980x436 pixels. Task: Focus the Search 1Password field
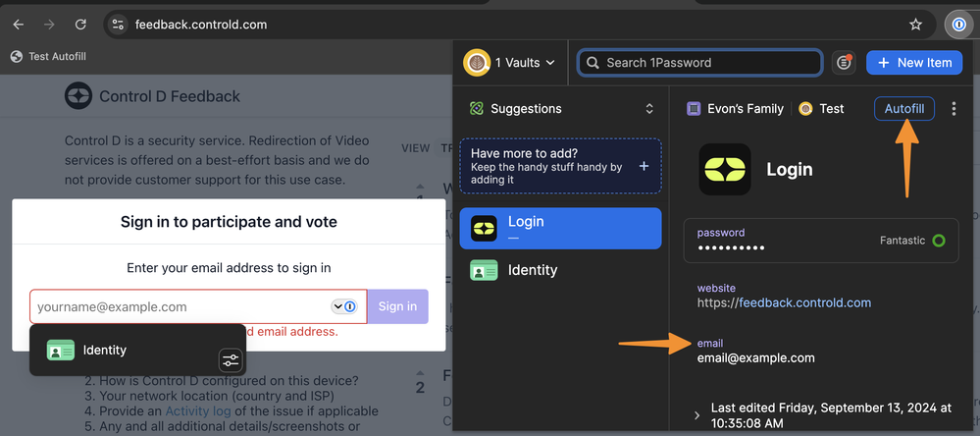[x=699, y=63]
